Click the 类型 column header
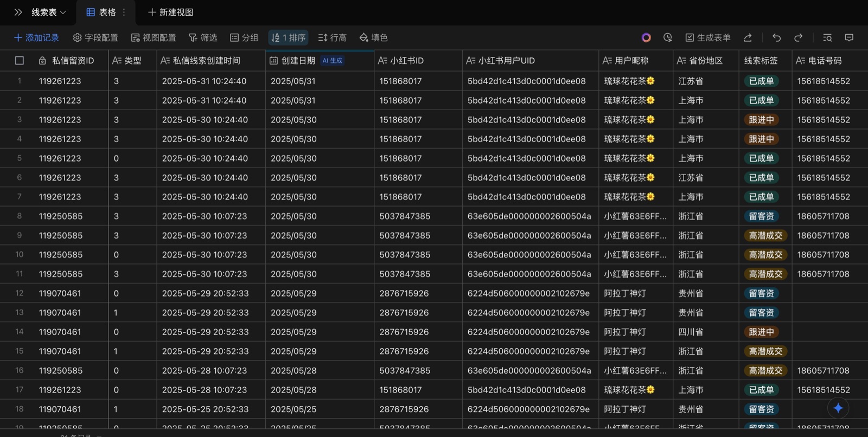 (133, 61)
